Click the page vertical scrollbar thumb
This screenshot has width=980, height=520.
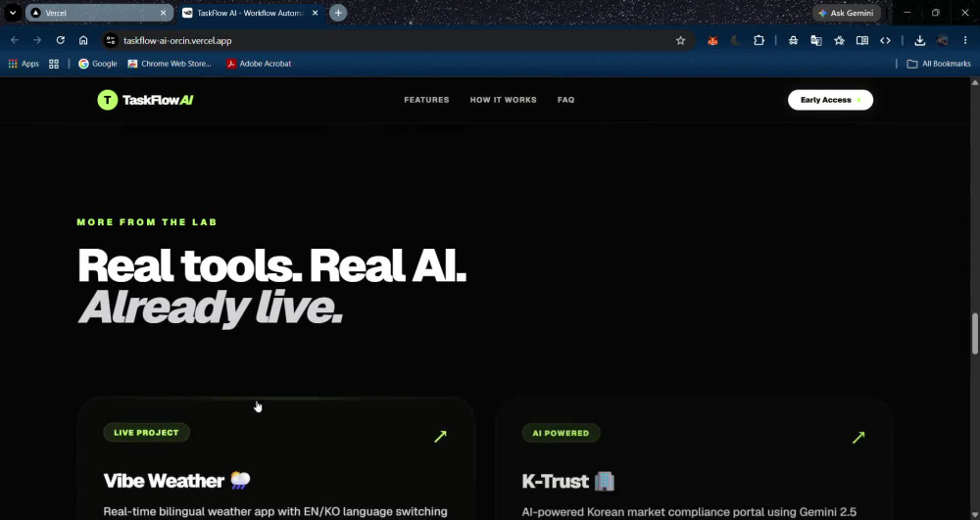tap(974, 333)
